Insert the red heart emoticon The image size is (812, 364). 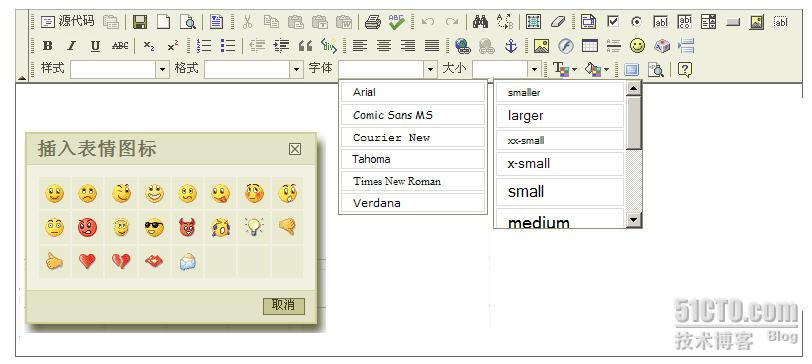click(88, 261)
